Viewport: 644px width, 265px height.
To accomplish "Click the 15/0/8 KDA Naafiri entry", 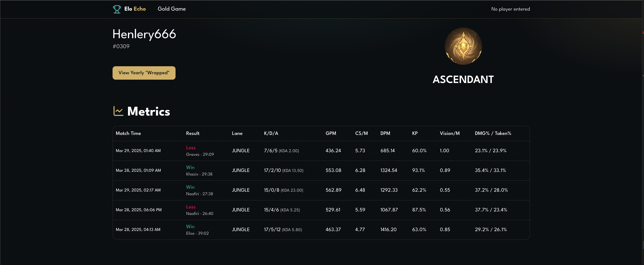I will coord(283,190).
